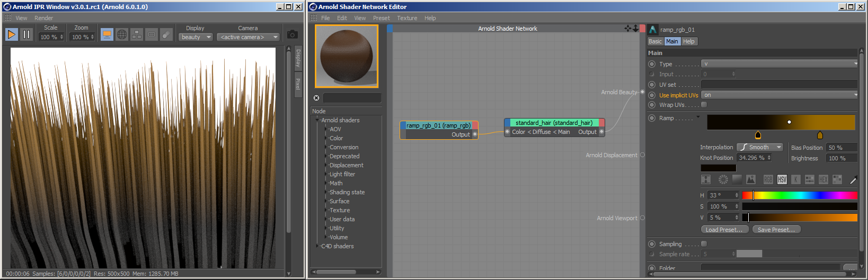Open the vertical Pixel side tab

tap(298, 84)
